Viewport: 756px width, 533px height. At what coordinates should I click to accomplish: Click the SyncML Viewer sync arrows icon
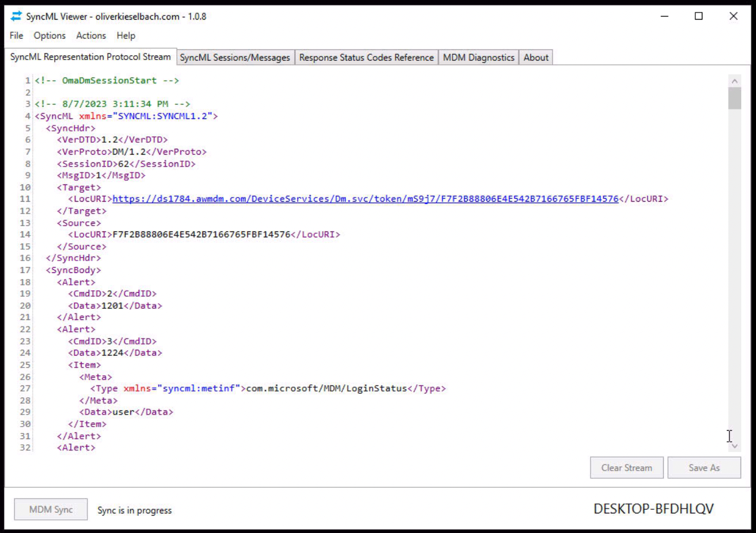point(15,16)
